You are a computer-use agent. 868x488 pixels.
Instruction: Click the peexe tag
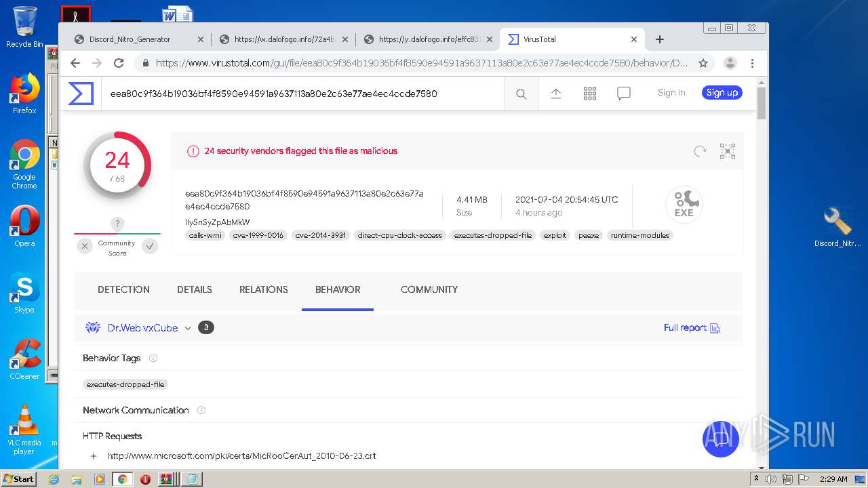589,236
